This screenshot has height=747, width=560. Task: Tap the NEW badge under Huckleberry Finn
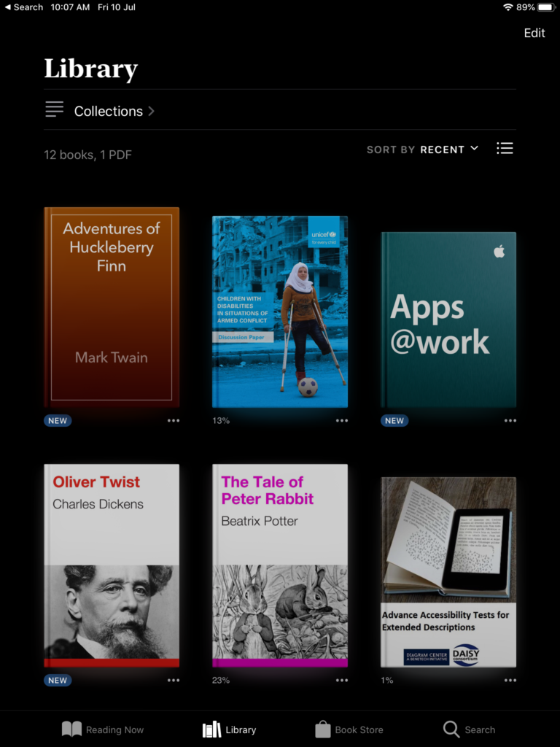point(58,421)
